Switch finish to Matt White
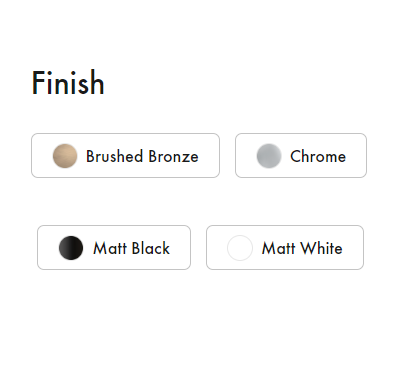The width and height of the screenshot is (397, 369). [285, 247]
